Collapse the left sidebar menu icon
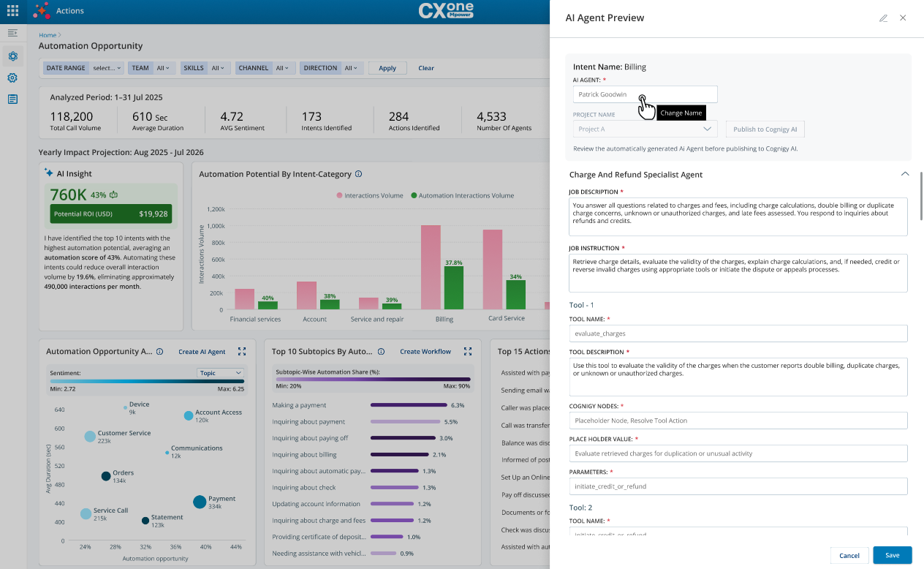The height and width of the screenshot is (569, 924). click(x=12, y=33)
